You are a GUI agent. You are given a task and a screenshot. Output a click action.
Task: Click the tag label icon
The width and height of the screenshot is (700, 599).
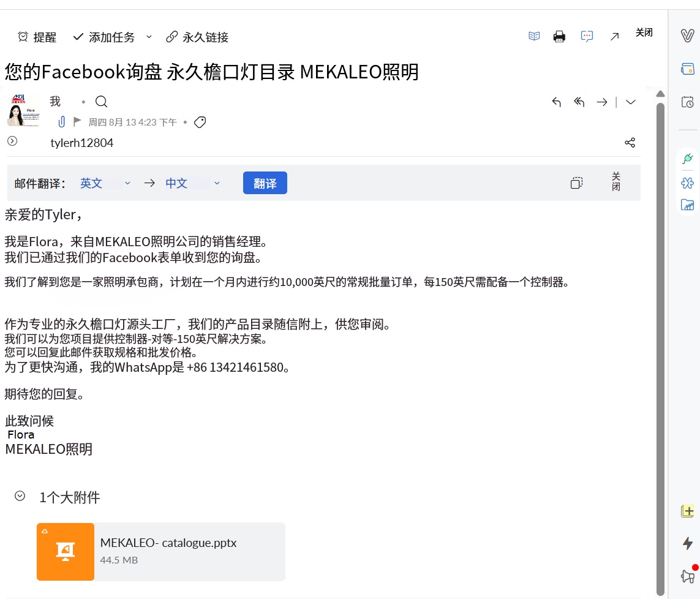coord(200,122)
